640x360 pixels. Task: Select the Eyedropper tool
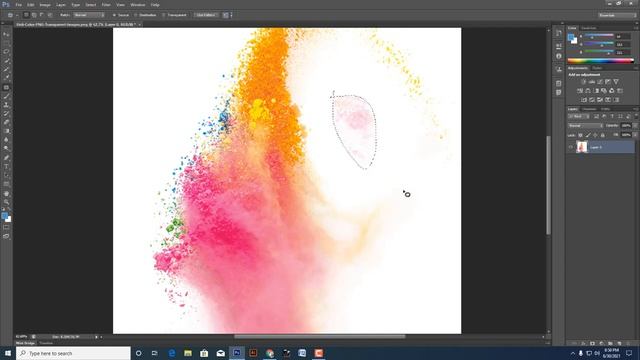[x=6, y=78]
